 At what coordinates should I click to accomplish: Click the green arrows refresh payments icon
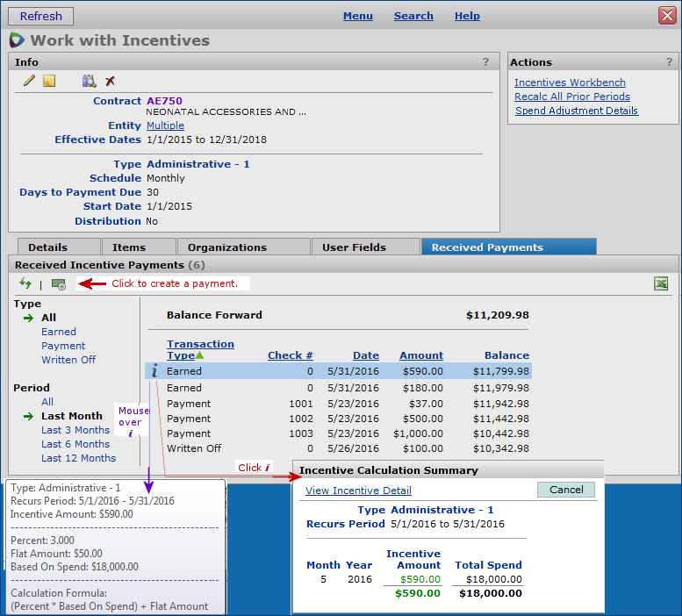25,283
